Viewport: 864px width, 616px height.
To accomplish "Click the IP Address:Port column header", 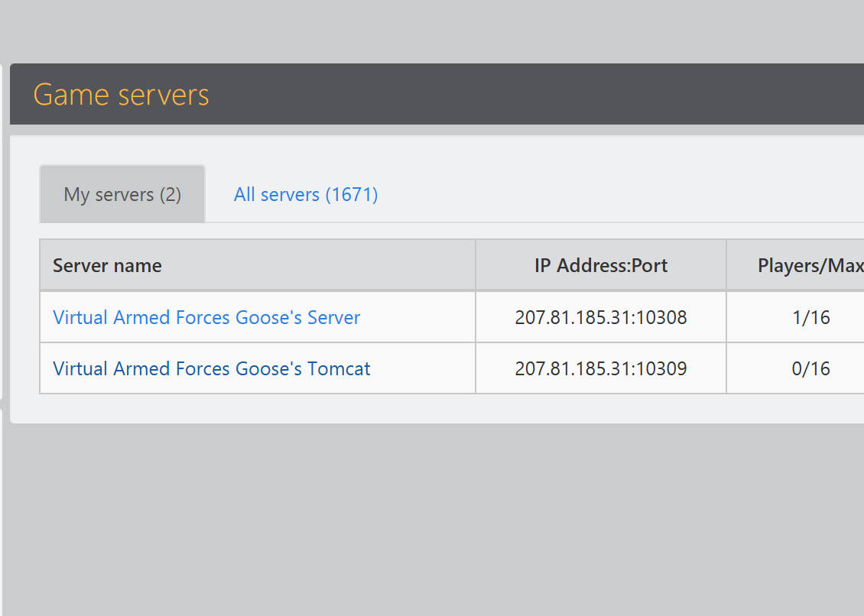I will [601, 266].
